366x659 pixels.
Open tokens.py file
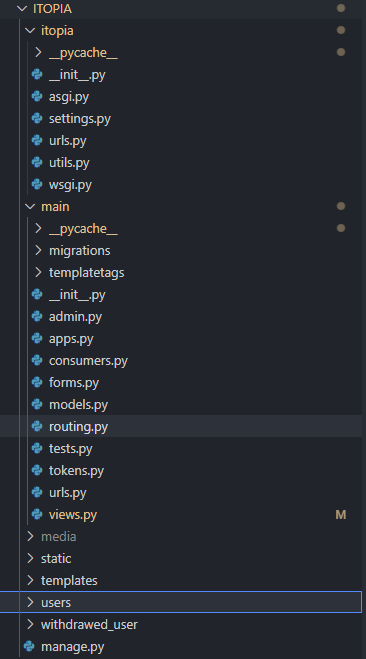(76, 471)
